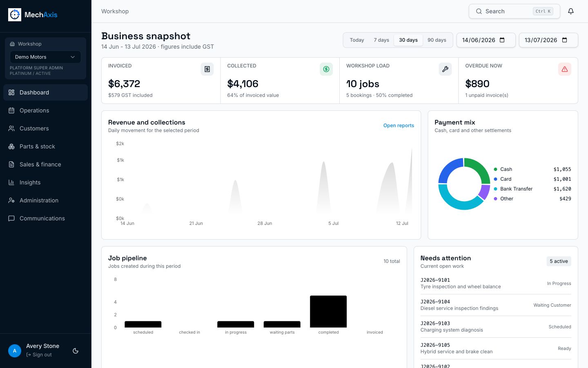Click the $890 overdue amount
This screenshot has height=368, width=588.
point(477,84)
